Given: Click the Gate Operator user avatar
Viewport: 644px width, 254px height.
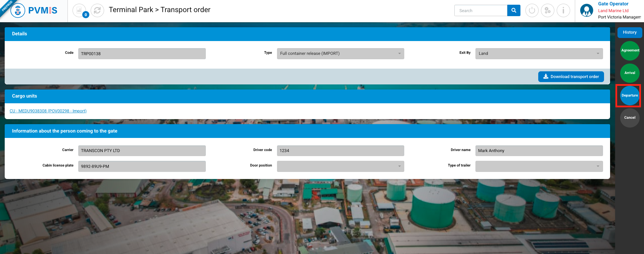Looking at the screenshot, I should [587, 10].
